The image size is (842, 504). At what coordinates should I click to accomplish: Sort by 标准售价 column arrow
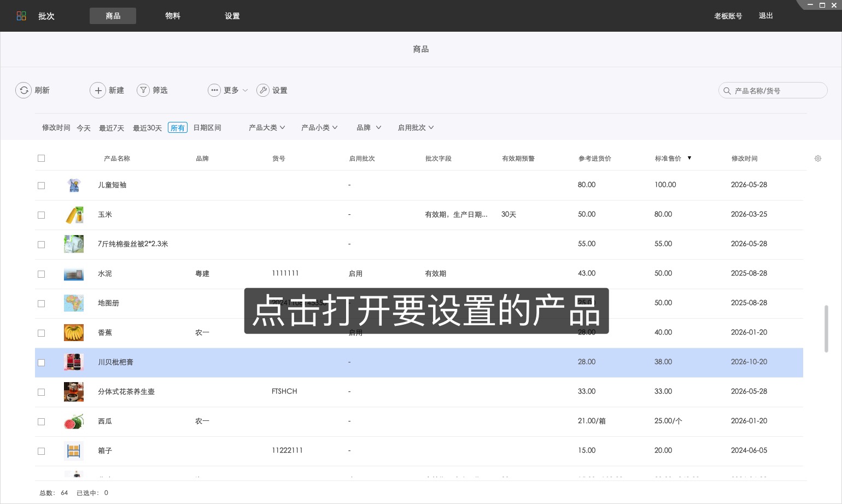click(x=689, y=158)
